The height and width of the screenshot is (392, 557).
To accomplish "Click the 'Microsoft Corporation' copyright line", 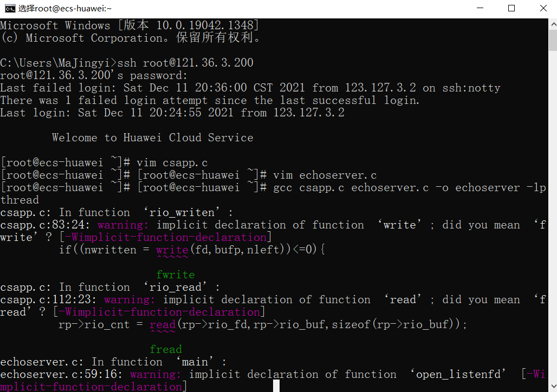I will pos(131,38).
